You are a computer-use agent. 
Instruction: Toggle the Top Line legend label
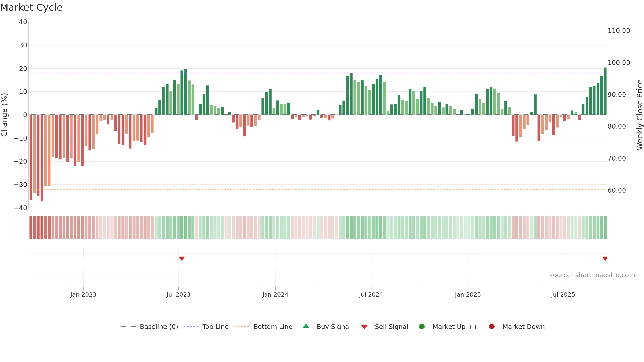[215, 327]
